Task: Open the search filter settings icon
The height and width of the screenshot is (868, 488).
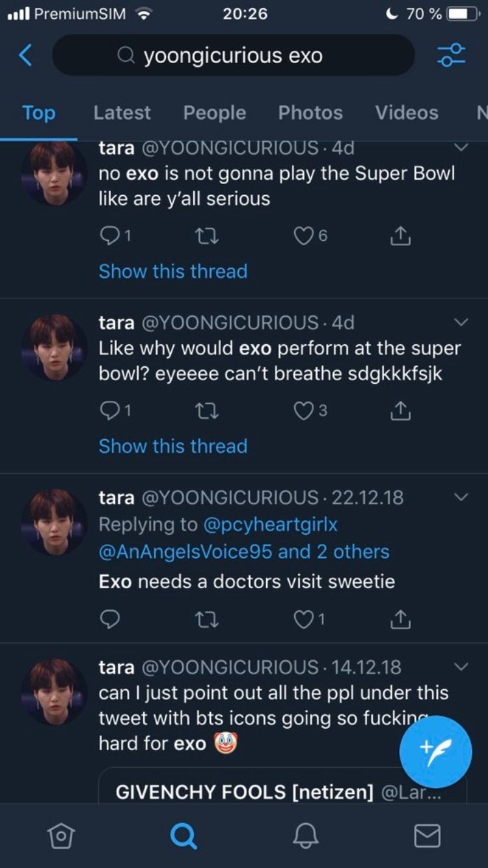Action: (x=451, y=55)
